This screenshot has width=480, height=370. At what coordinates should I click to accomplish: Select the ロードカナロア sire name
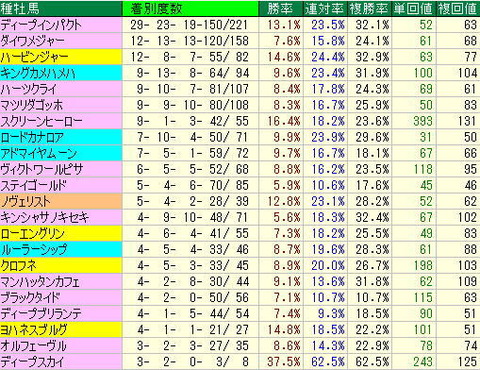(x=32, y=137)
